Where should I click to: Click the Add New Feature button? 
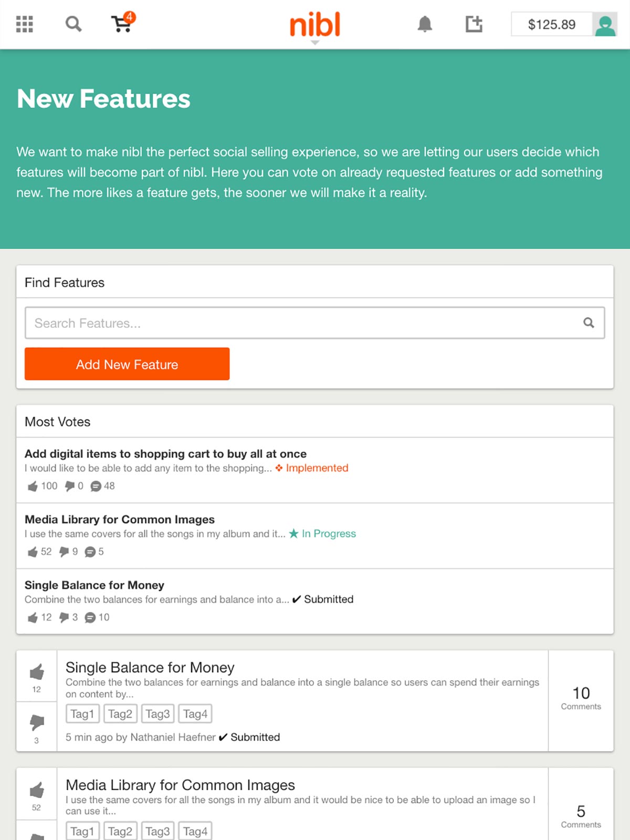pos(127,364)
